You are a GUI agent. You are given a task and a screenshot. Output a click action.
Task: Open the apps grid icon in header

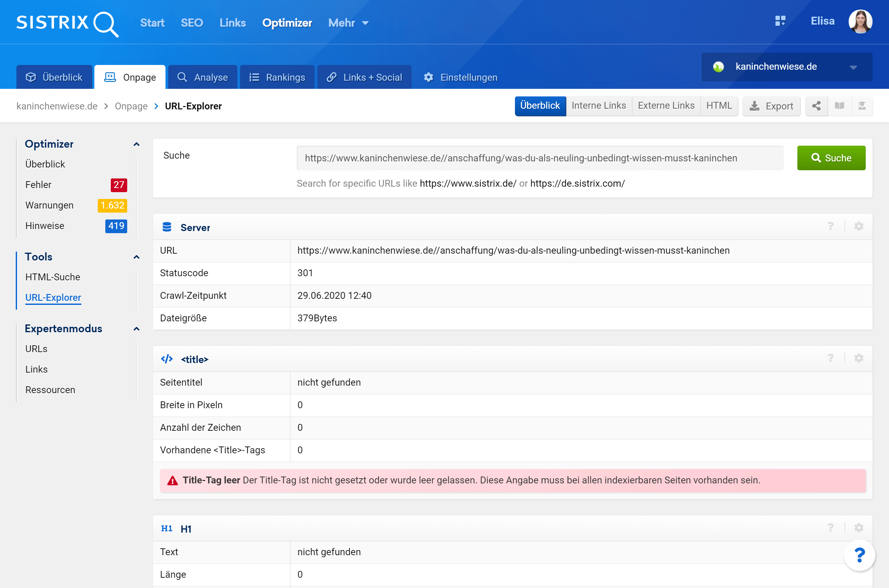coord(780,21)
